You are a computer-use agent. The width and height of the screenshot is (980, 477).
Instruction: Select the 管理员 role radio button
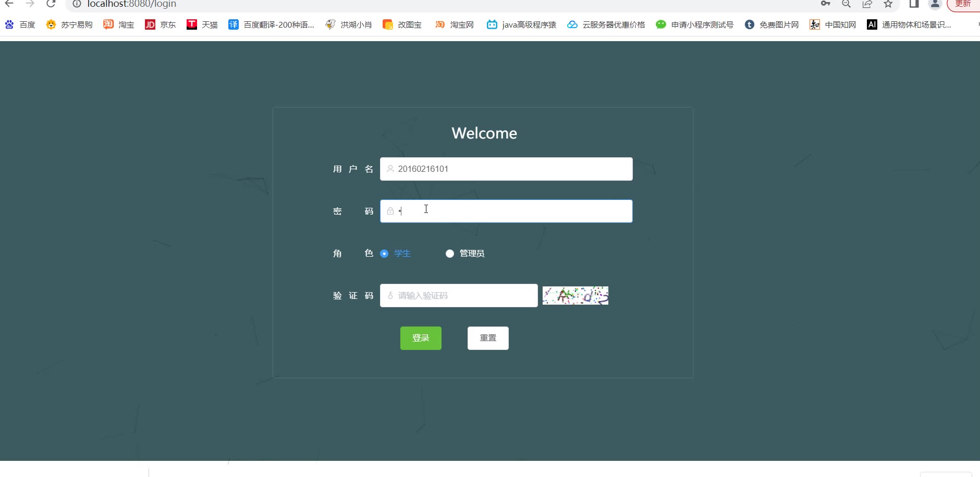450,254
